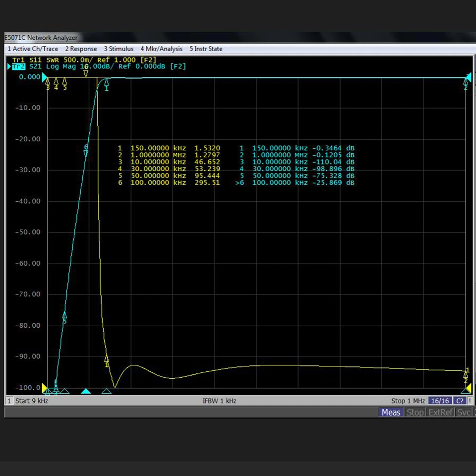
Task: Click the ExtRef status indicator
Action: [x=441, y=412]
